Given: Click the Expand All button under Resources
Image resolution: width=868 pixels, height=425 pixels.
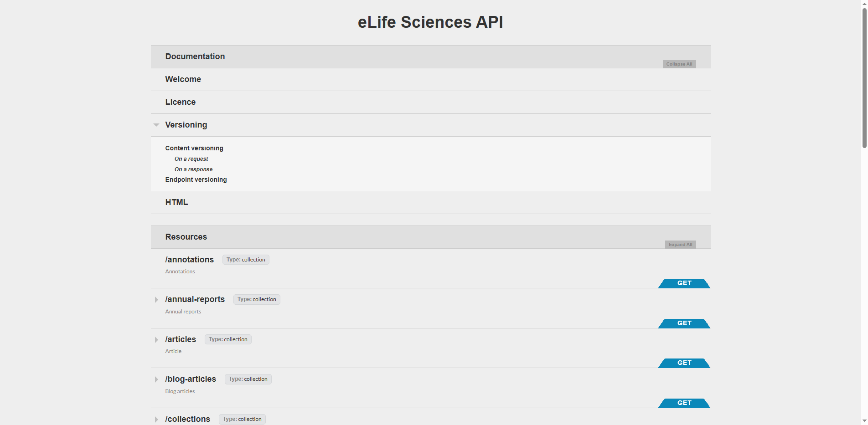Looking at the screenshot, I should click(x=680, y=244).
